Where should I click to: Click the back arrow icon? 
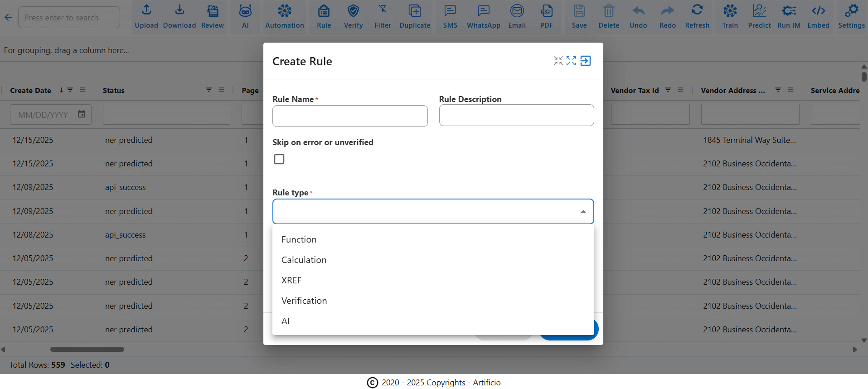[8, 17]
